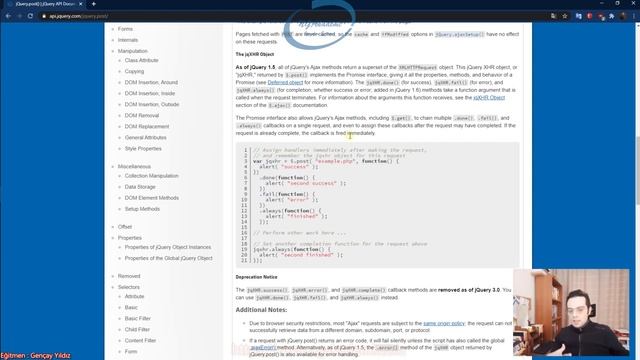Viewport: 640px width, 360px height.
Task: Open the Content Filter subcategory
Action: (140, 341)
